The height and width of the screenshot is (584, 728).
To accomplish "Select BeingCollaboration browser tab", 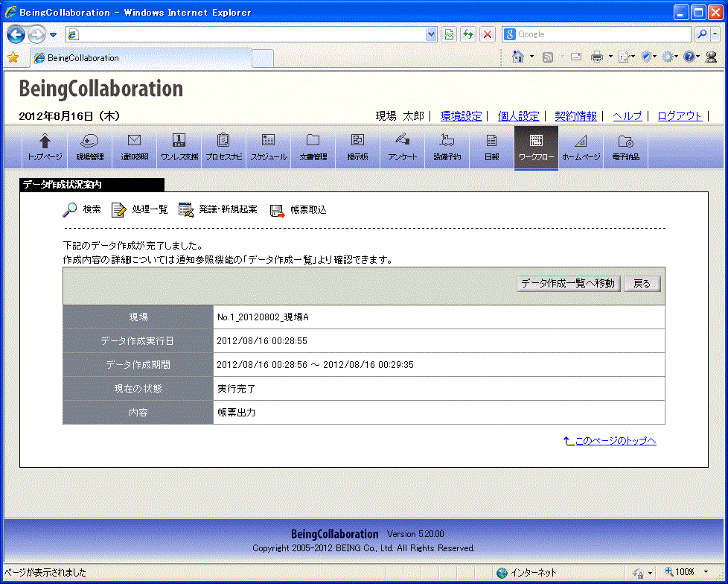I will [x=141, y=58].
